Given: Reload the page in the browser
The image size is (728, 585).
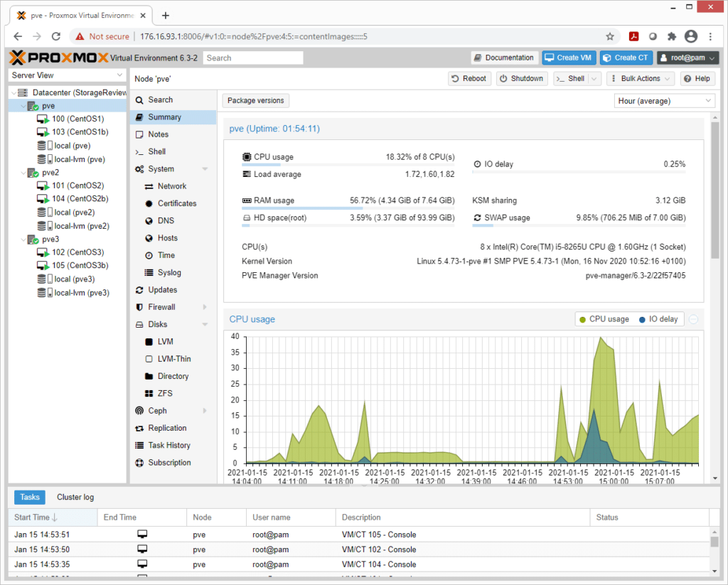Looking at the screenshot, I should coord(56,36).
